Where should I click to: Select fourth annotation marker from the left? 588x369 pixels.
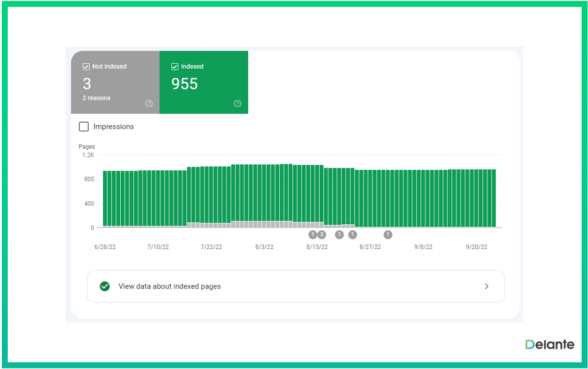coord(353,235)
